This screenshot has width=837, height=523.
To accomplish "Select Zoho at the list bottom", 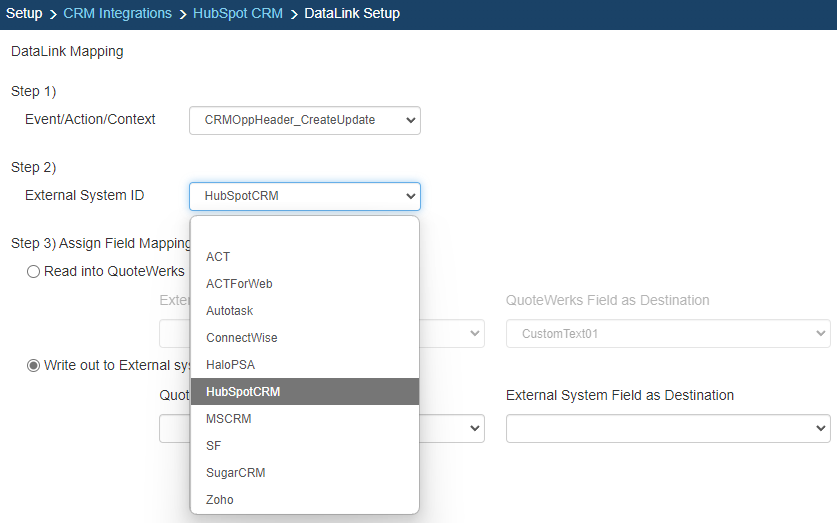I will (x=219, y=500).
